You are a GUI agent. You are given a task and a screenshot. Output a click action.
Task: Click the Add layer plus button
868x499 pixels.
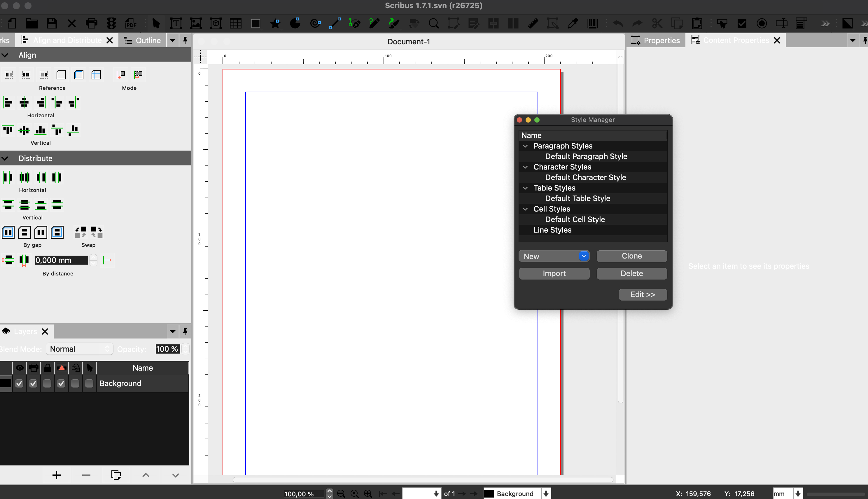point(57,475)
